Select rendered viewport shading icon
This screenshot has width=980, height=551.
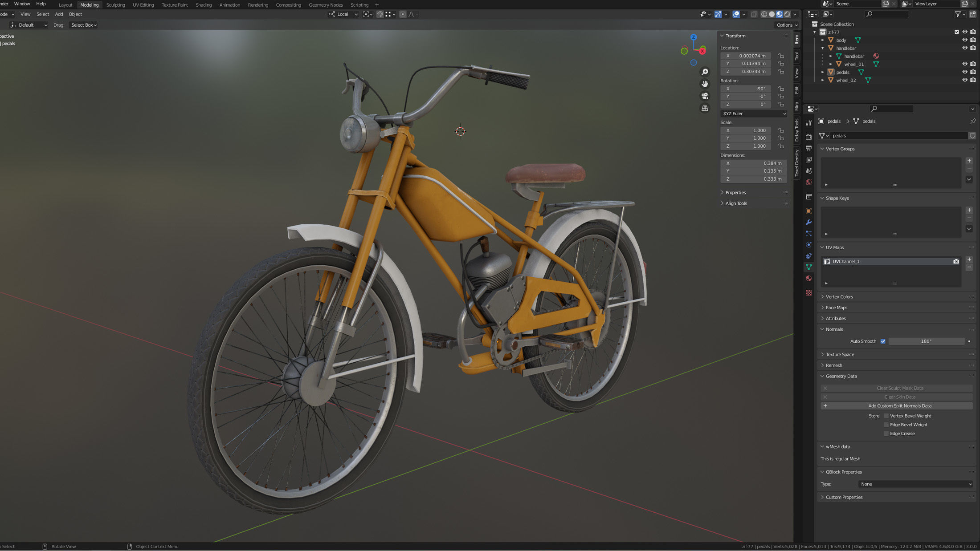coord(787,14)
